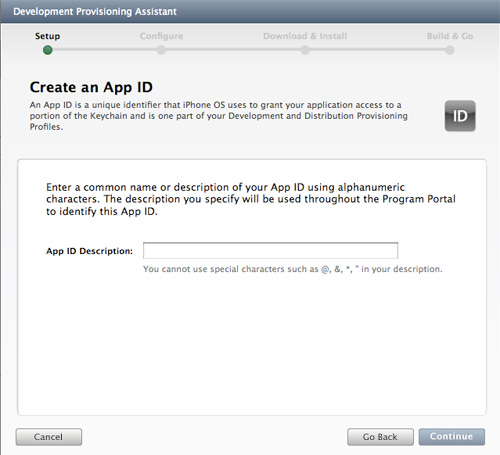Switch to the Configure step label
500x455 pixels.
point(161,36)
